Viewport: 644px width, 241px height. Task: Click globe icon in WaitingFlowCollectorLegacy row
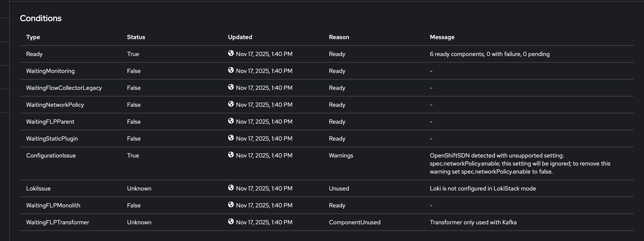(x=231, y=87)
